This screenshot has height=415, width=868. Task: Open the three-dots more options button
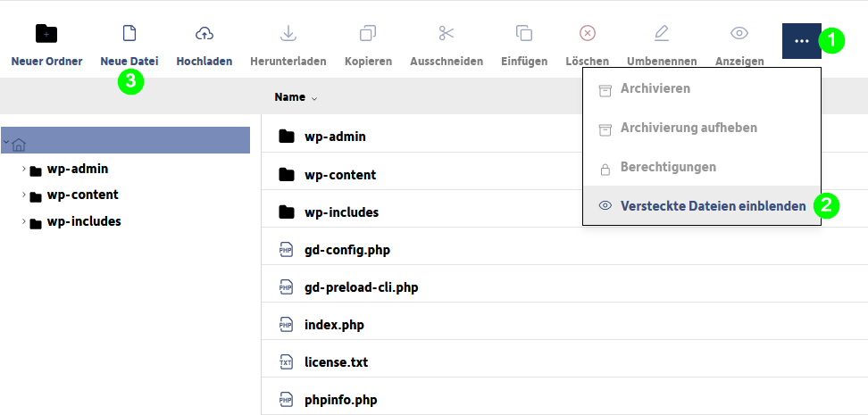[802, 41]
